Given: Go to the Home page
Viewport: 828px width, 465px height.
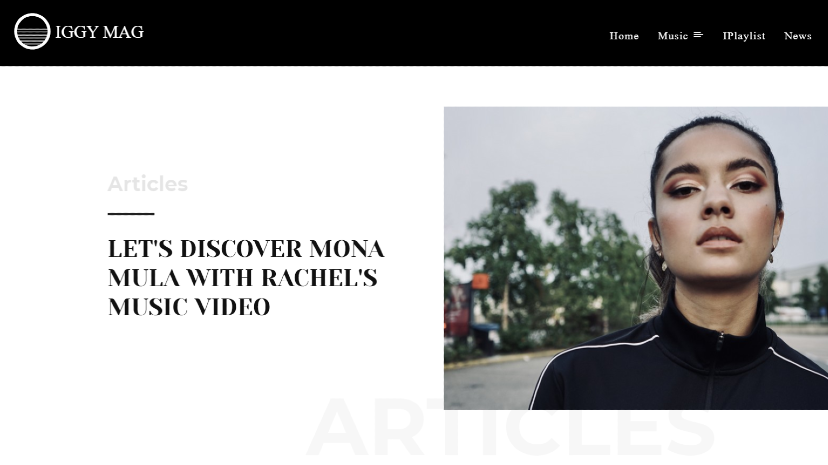Looking at the screenshot, I should [x=624, y=35].
